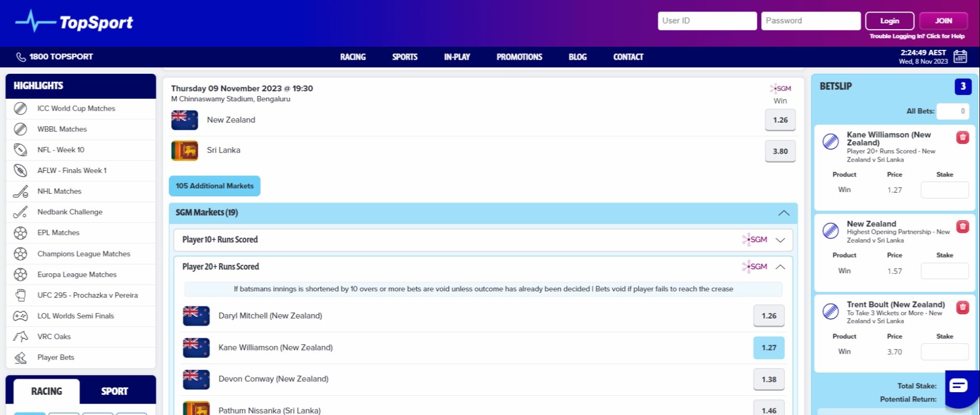
Task: Open the SPORTS nav menu
Action: (405, 57)
